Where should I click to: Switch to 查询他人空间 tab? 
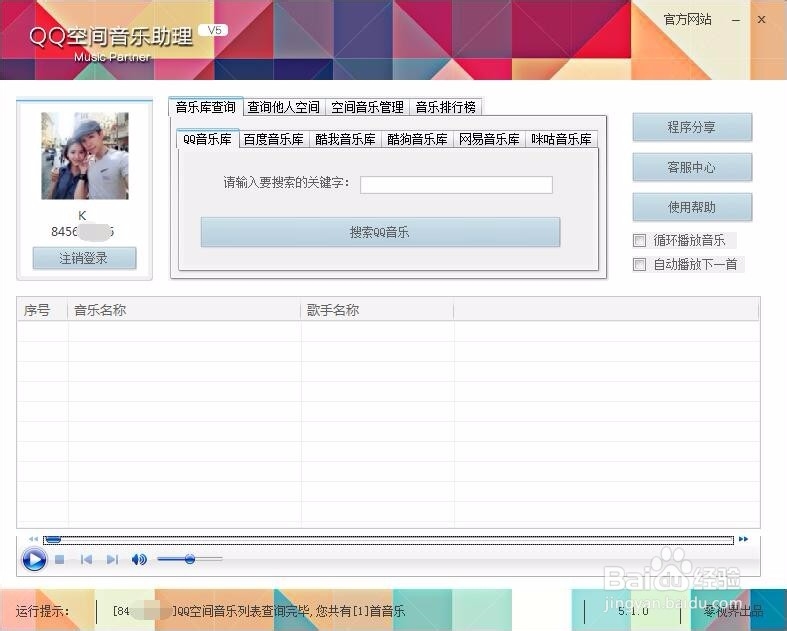pyautogui.click(x=284, y=107)
